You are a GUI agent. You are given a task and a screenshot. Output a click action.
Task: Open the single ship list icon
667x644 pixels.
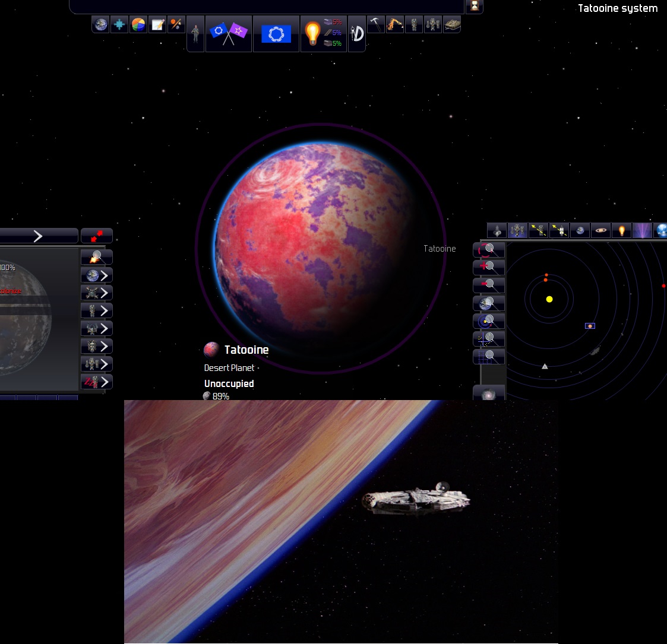(x=414, y=25)
